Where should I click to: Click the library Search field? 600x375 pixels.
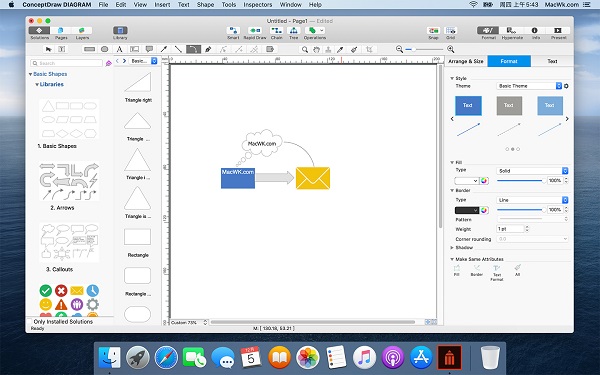(x=67, y=63)
